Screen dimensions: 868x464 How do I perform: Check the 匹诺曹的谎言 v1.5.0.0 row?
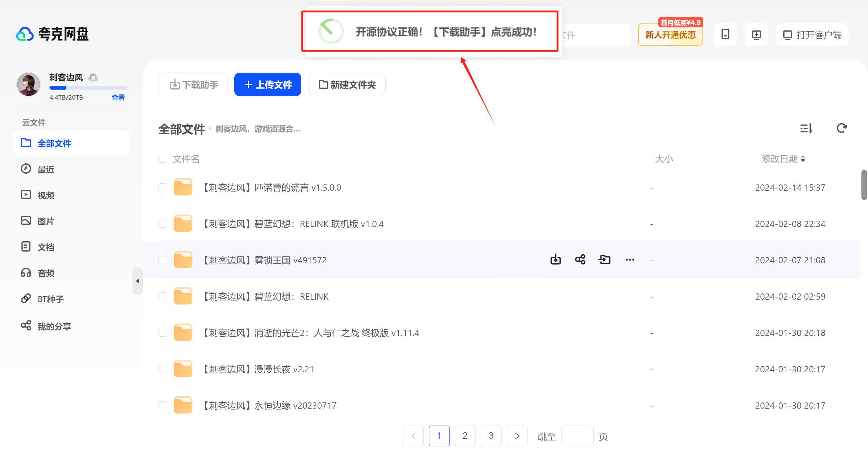click(x=162, y=188)
